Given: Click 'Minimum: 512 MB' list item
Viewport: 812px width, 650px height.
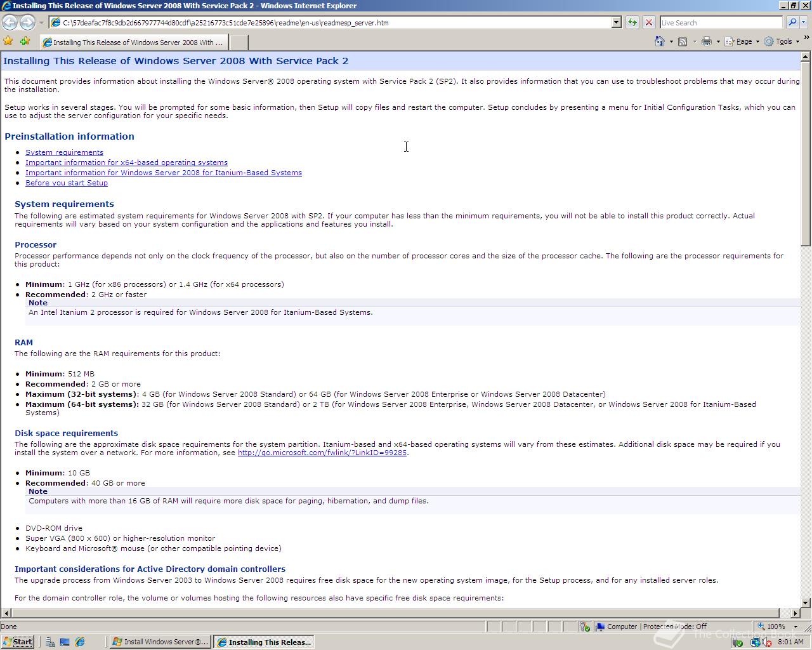Looking at the screenshot, I should tap(60, 374).
